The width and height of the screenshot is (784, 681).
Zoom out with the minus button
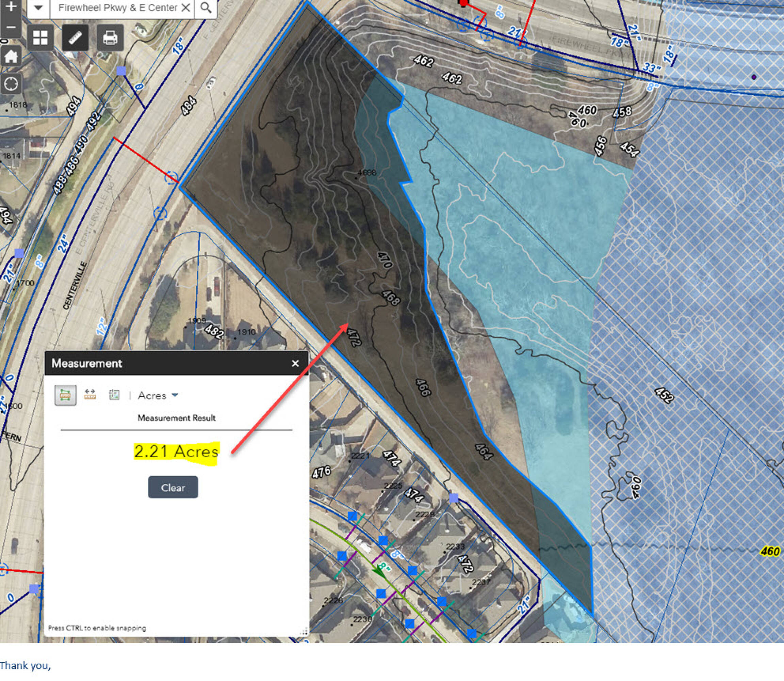(x=11, y=27)
